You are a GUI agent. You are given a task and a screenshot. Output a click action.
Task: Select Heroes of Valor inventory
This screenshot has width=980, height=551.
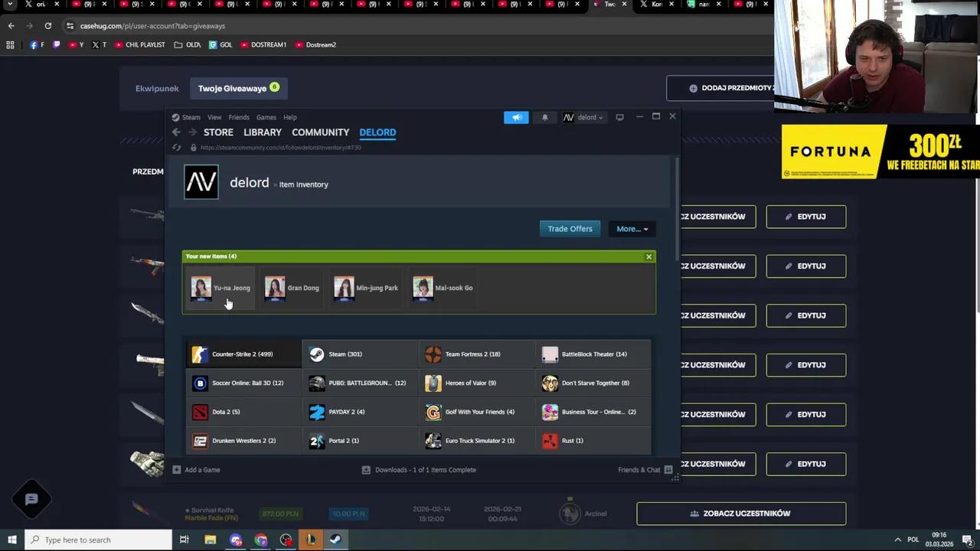click(x=477, y=383)
